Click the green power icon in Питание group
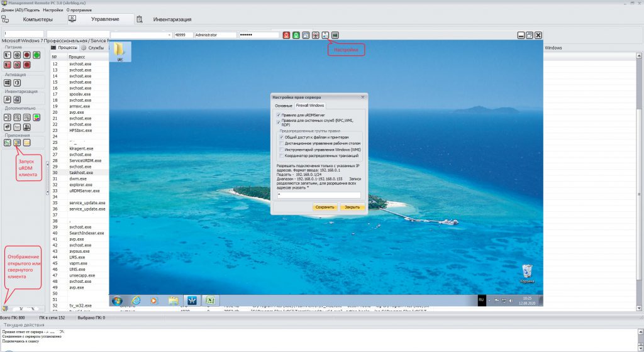Screen dimensions: 644x352 click(36, 55)
